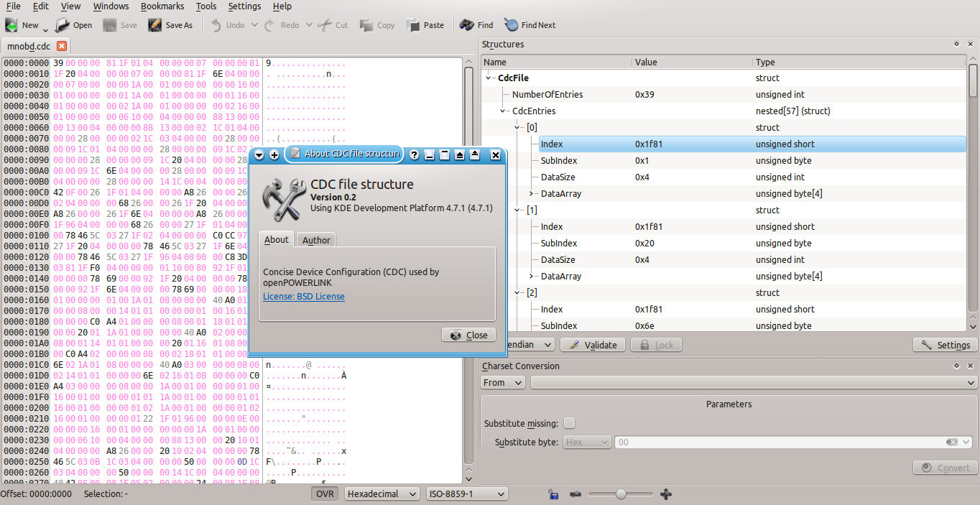Screen dimensions: 980x505
Task: Open the Tools menu
Action: [206, 6]
